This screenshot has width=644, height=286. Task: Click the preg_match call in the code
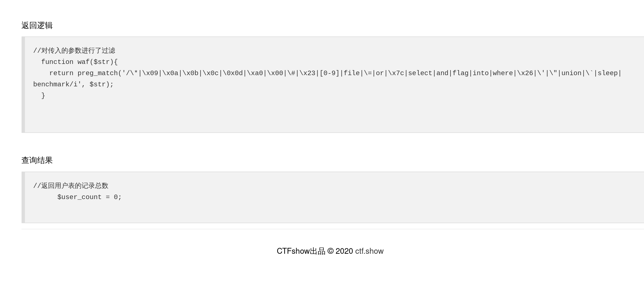pos(97,73)
